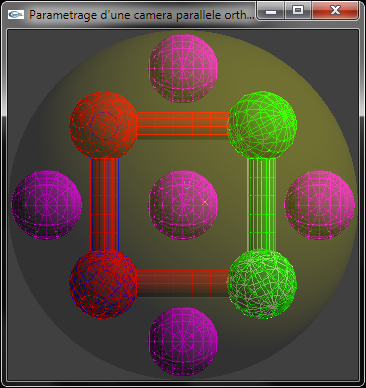Viewport: 366px width, 388px height.
Task: Minimize the Parametrage camera window
Action: coord(271,11)
